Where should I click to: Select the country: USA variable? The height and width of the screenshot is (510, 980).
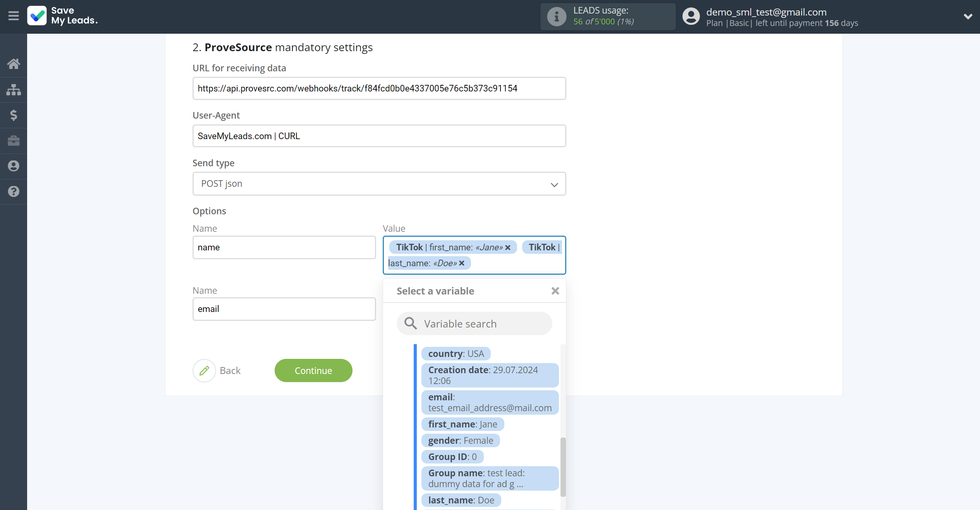[456, 354]
